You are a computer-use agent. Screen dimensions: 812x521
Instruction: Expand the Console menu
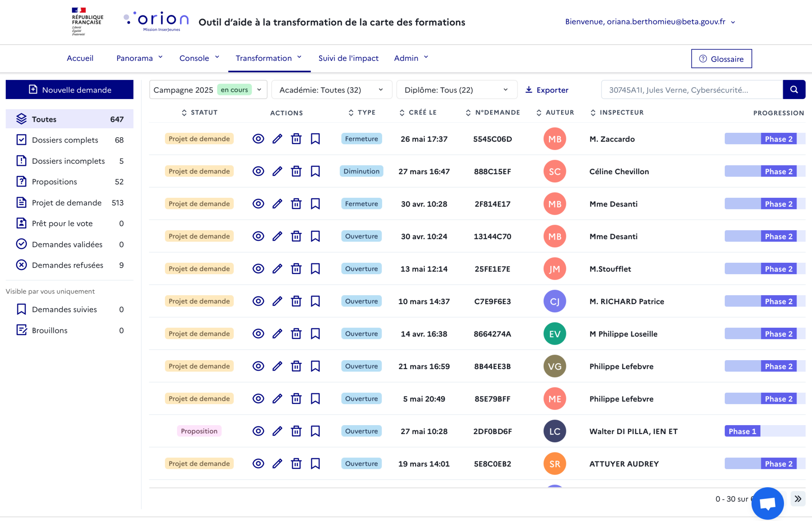coord(199,58)
